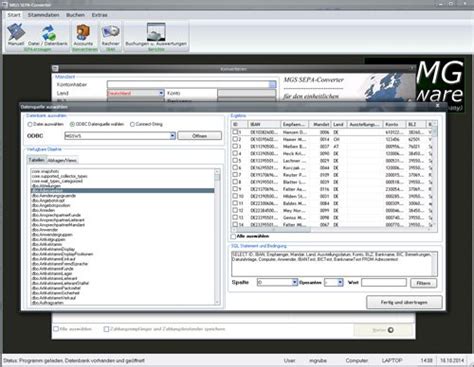Select dbo.ArtikelstammDisplayPositionen in the table list
Image resolution: width=474 pixels, height=367 pixels.
click(62, 254)
